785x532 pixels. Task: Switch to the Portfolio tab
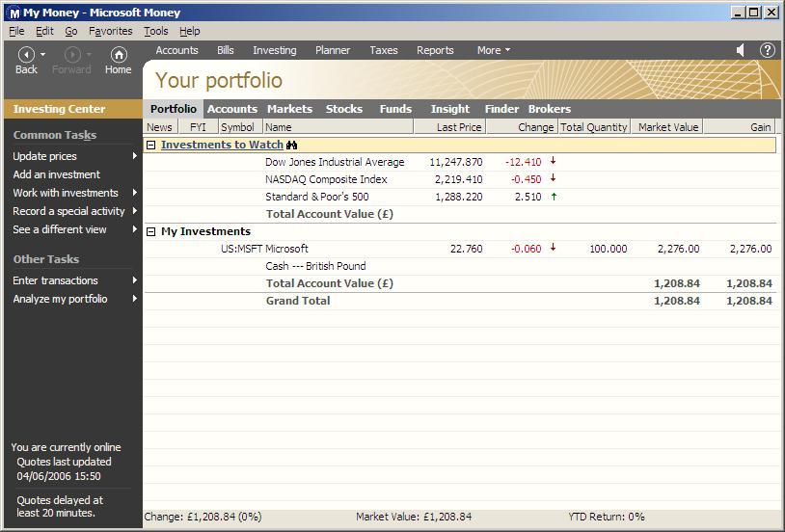tap(174, 109)
